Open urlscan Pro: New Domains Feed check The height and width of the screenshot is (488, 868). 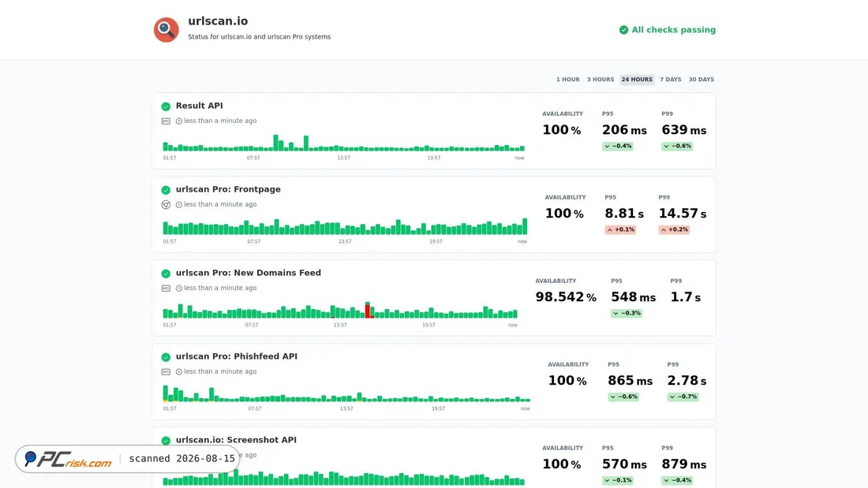pyautogui.click(x=248, y=273)
